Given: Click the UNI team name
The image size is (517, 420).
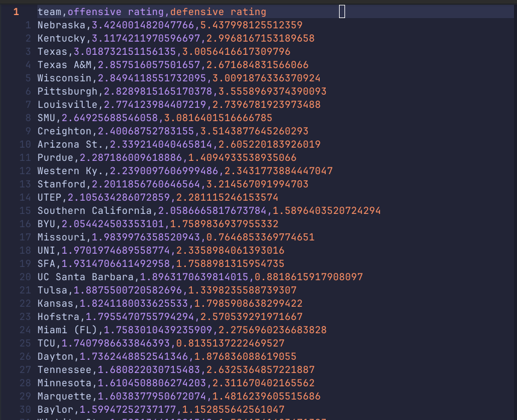Looking at the screenshot, I should click(x=46, y=250).
